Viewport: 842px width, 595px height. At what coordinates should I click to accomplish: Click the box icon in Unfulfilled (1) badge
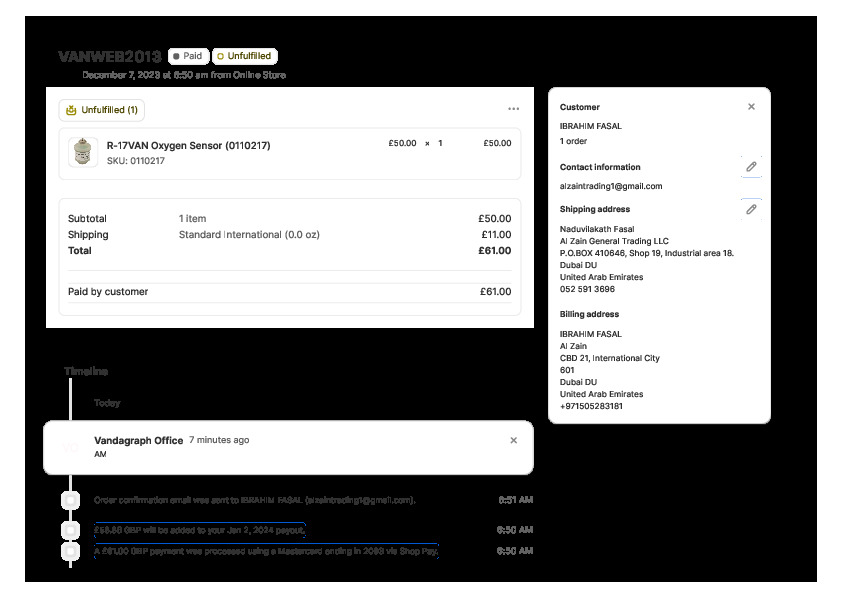click(x=71, y=110)
